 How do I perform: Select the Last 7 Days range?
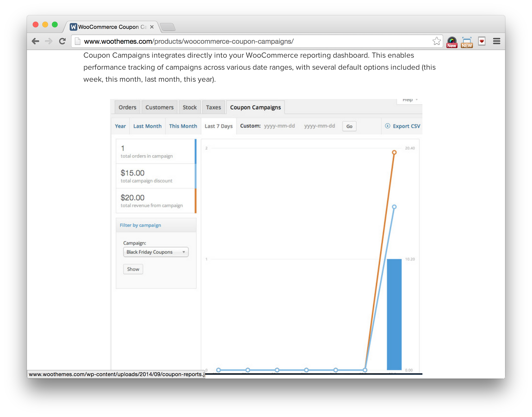coord(219,126)
